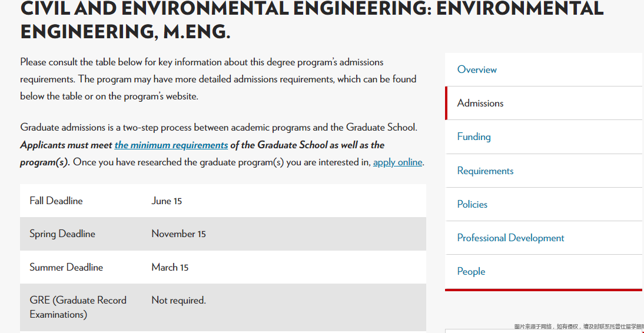This screenshot has height=333, width=644.
Task: Click the "Not required." GRE value
Action: 178,300
